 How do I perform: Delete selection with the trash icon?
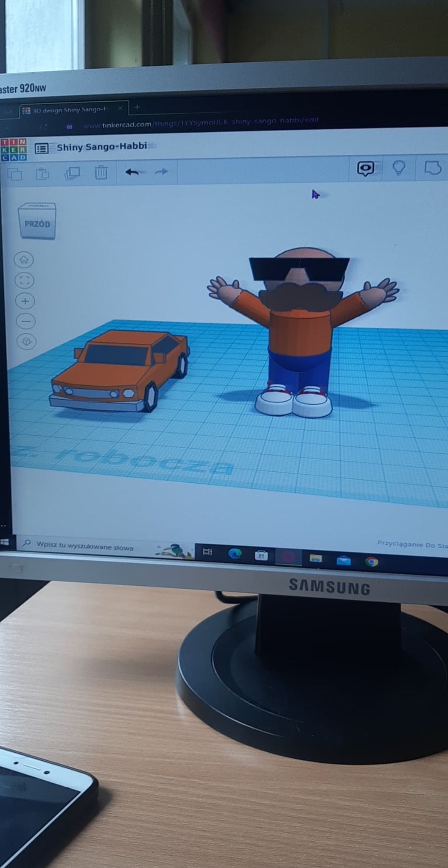pyautogui.click(x=101, y=172)
